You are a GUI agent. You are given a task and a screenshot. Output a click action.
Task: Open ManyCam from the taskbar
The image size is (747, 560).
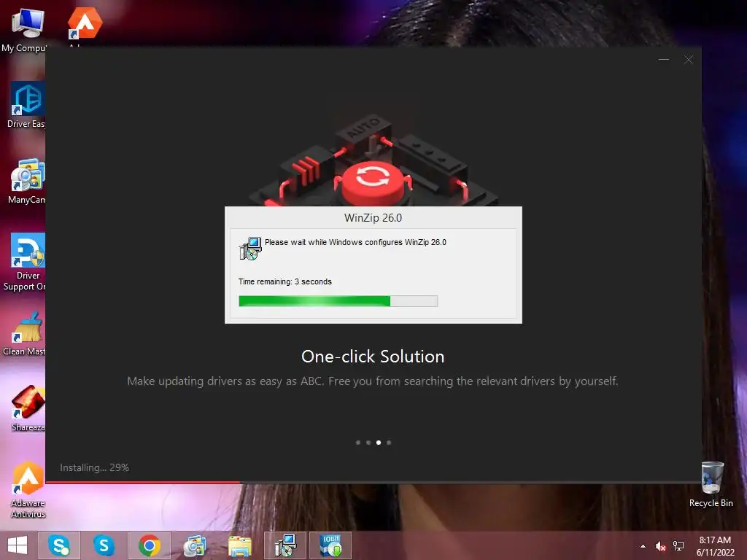point(194,545)
